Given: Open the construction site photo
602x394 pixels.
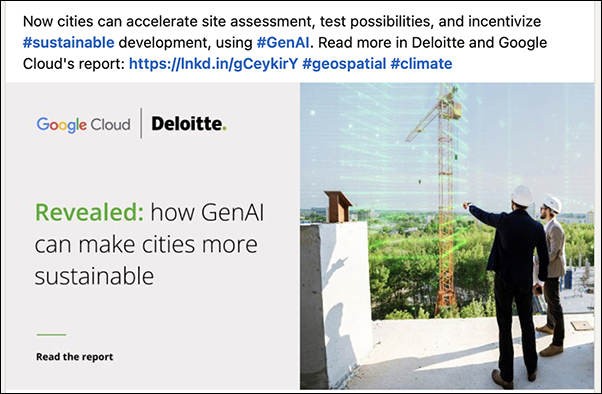Looking at the screenshot, I should pos(447,236).
